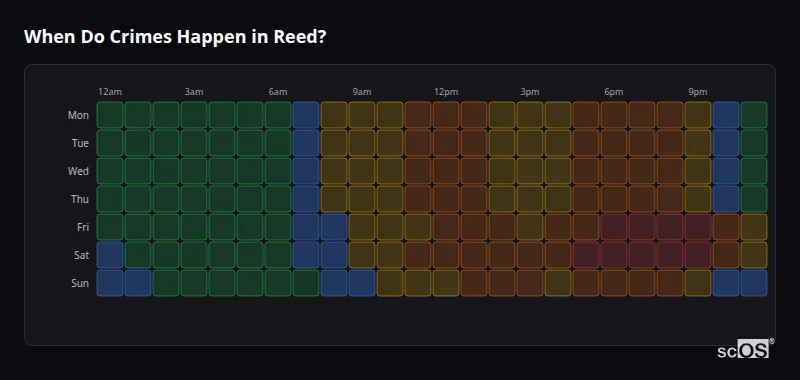The height and width of the screenshot is (380, 800).
Task: Click the Thu row label
Action: pos(80,199)
